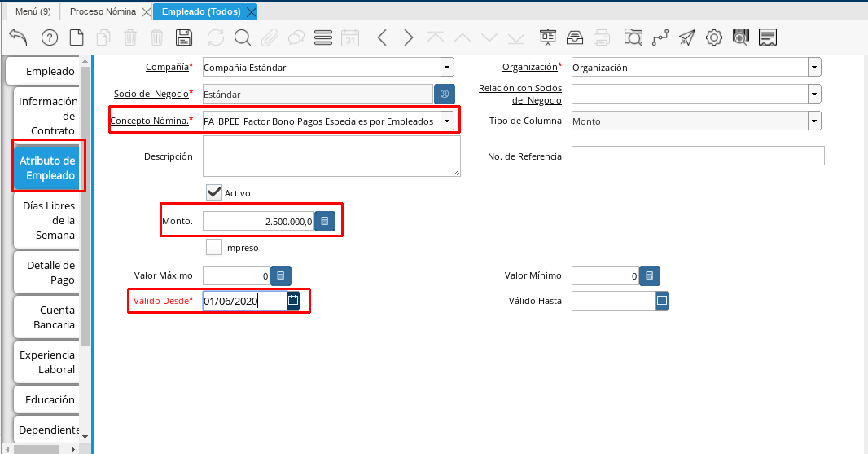Open calculator for Monto field

[x=325, y=221]
